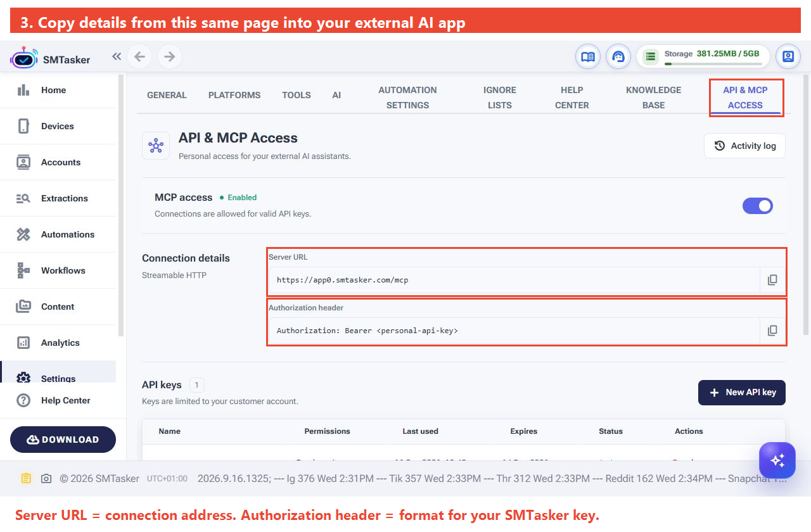Open the user profile icon
The width and height of the screenshot is (811, 532).
(x=788, y=57)
